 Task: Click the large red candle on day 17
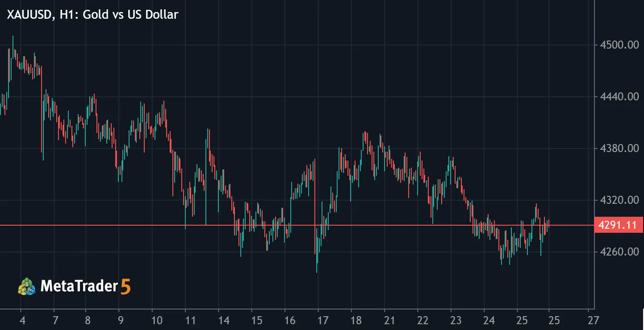(315, 206)
